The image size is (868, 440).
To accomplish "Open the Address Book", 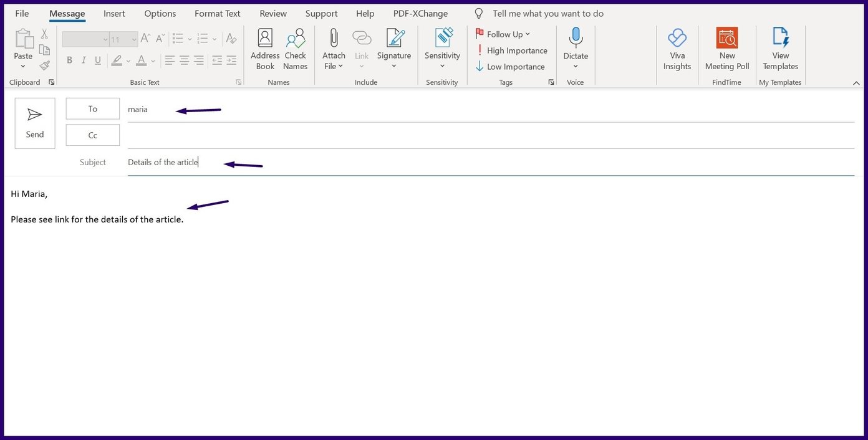I will tap(264, 49).
